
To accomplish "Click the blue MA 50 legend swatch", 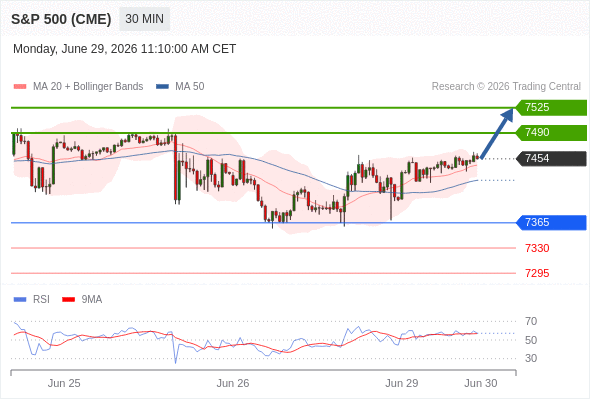I will click(x=162, y=87).
